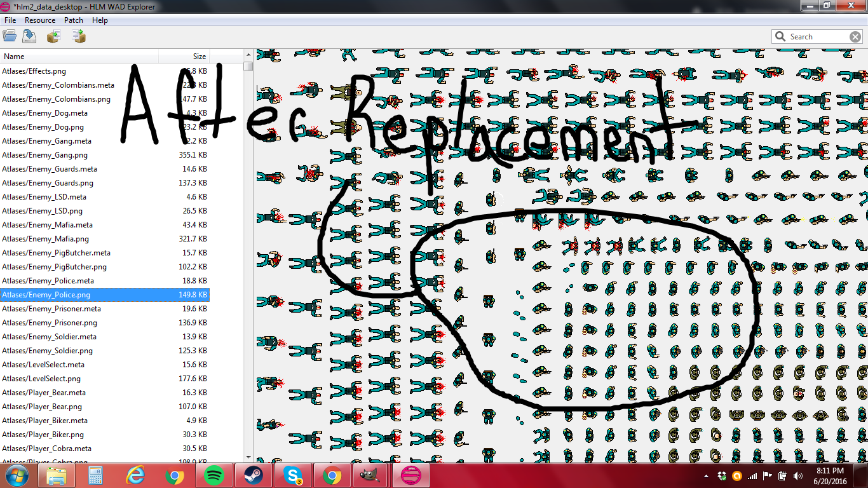This screenshot has height=488, width=868.
Task: Select Atlases/LevelSelect.meta row
Action: (104, 365)
